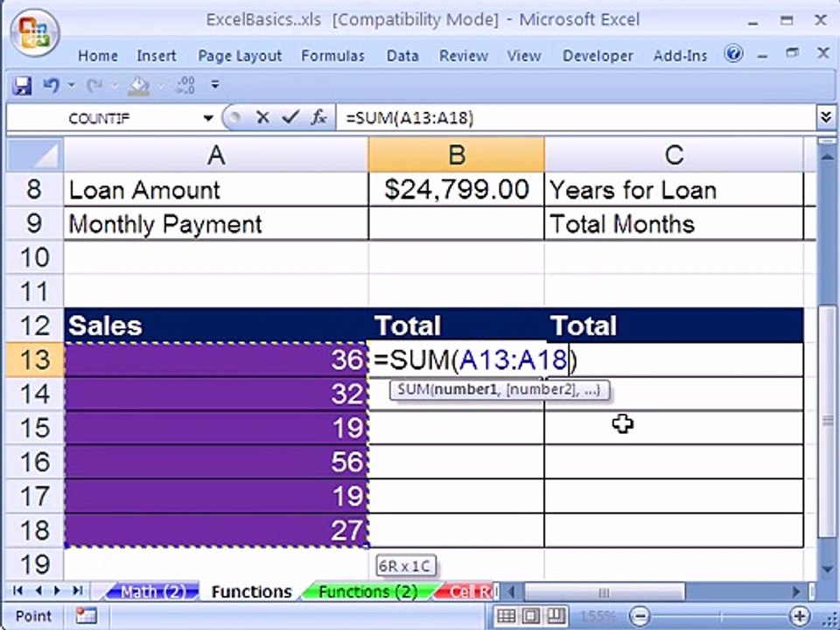Click the Sales header cell
The height and width of the screenshot is (630, 840).
coord(216,325)
